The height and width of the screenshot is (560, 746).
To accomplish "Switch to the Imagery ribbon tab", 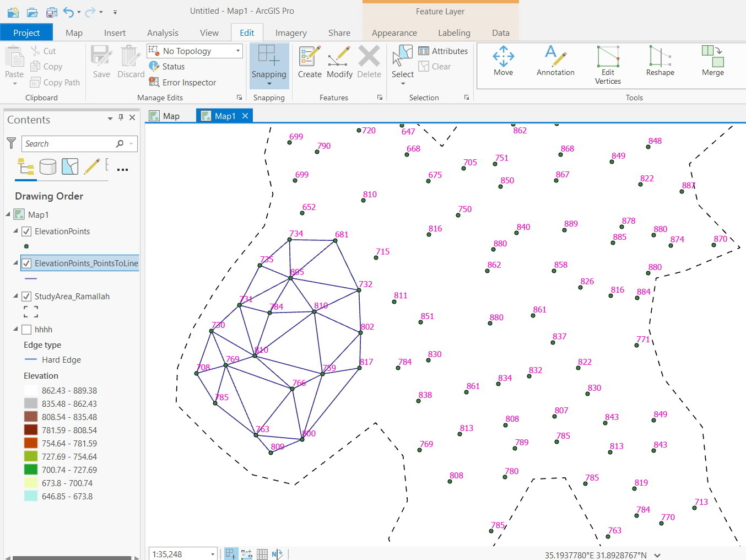I will pyautogui.click(x=291, y=33).
